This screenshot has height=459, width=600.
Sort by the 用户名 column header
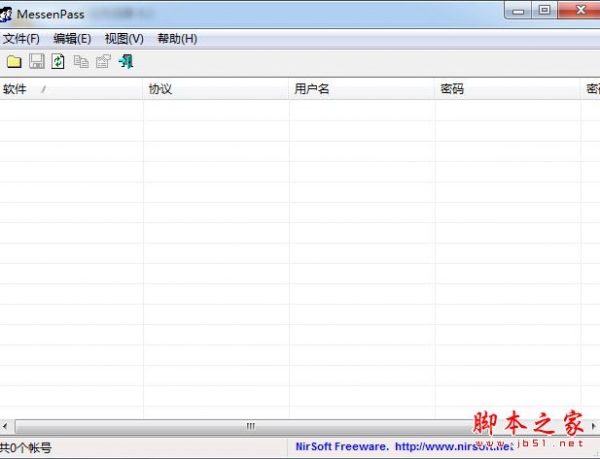362,89
